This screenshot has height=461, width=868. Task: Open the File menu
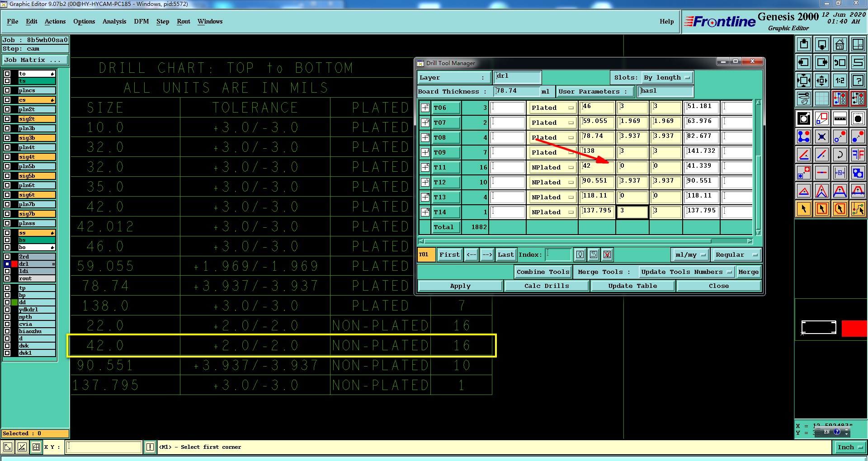13,21
